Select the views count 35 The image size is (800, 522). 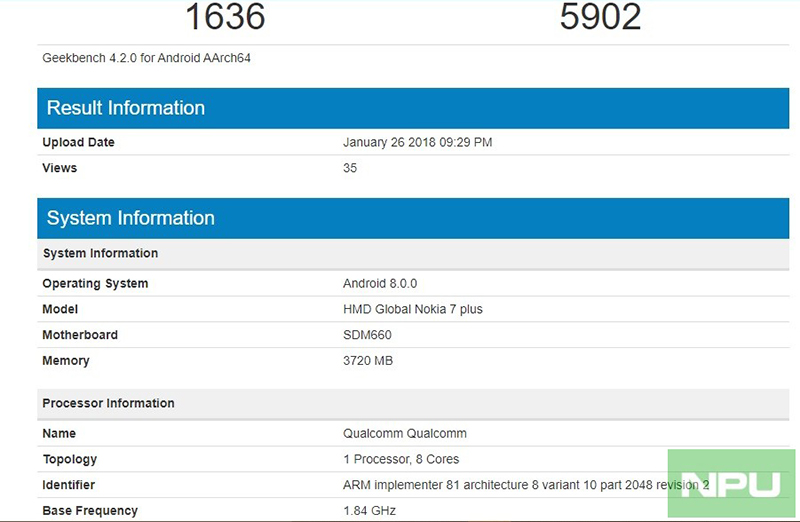350,168
